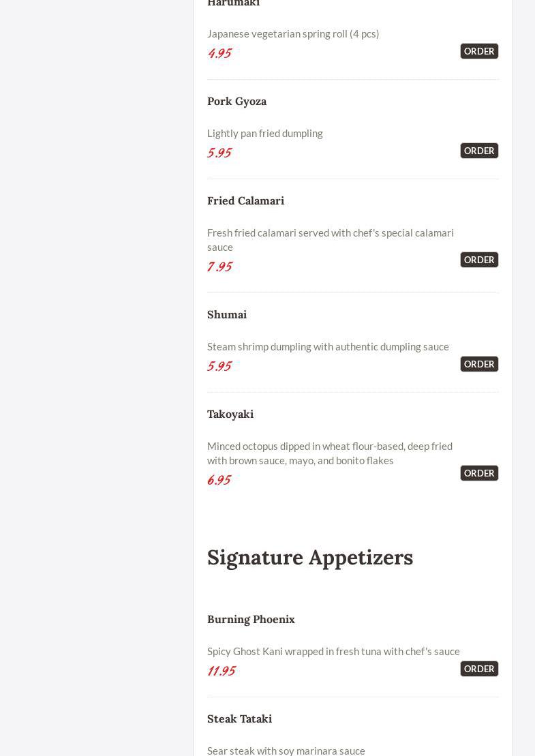Image resolution: width=535 pixels, height=756 pixels.
Task: Add Takoyaki using its ORDER button
Action: 479,473
